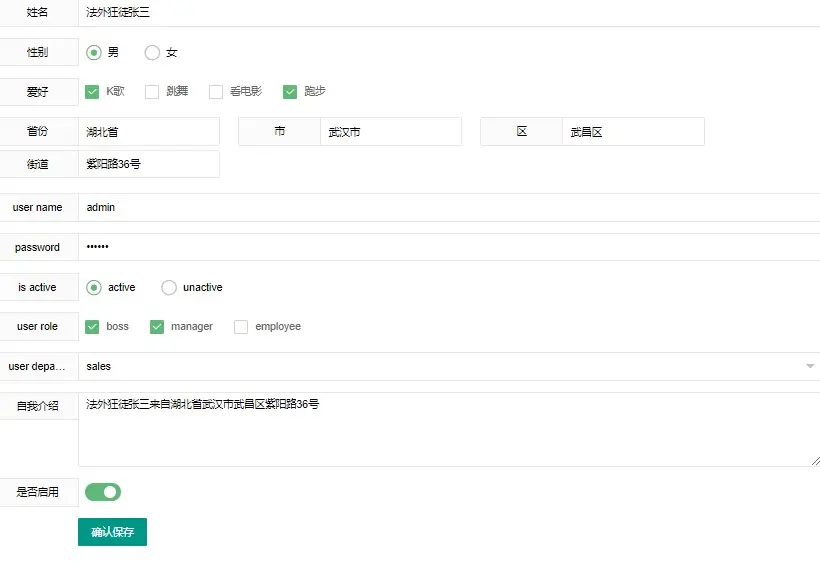Select the 女 gender radio button

(x=152, y=52)
